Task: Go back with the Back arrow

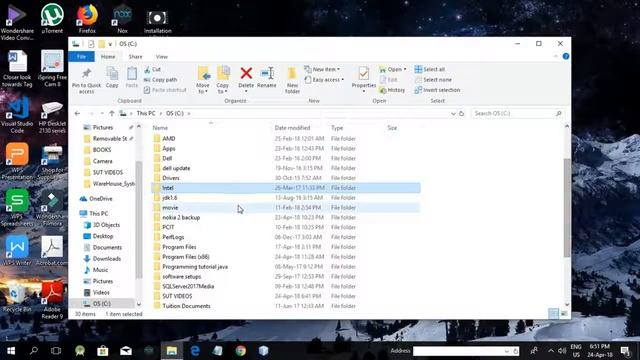Action: [x=78, y=113]
